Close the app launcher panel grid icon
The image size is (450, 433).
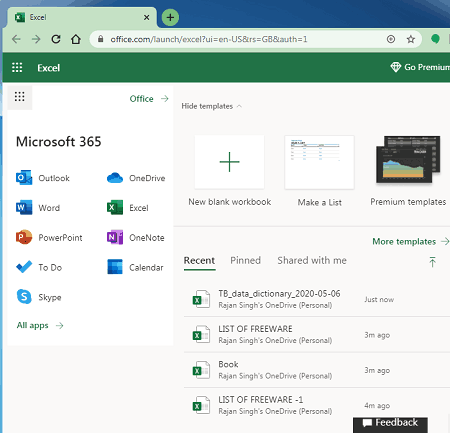click(x=19, y=97)
